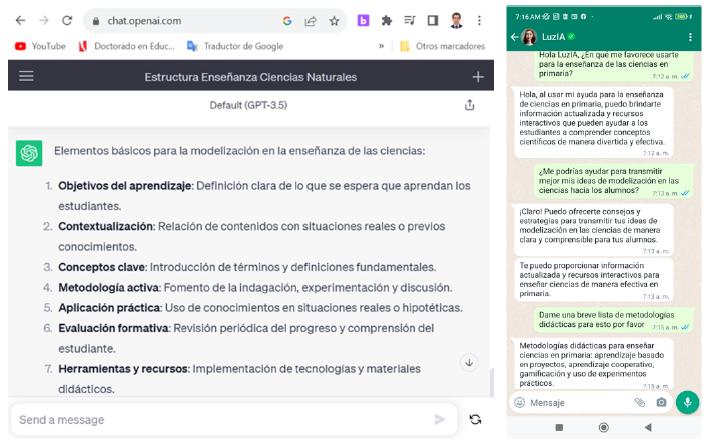Open the camera from the WhatsApp message bar
This screenshot has height=444, width=707.
point(661,403)
